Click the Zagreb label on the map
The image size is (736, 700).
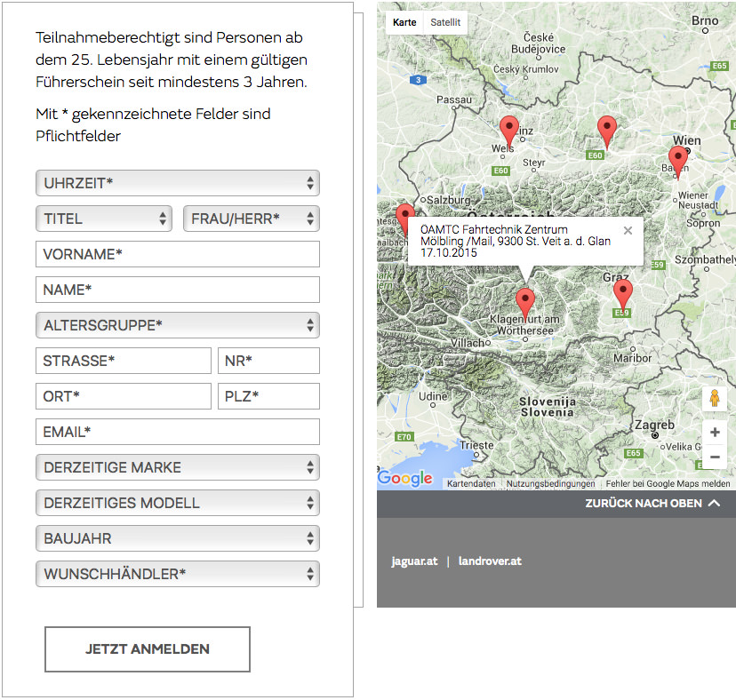[654, 426]
